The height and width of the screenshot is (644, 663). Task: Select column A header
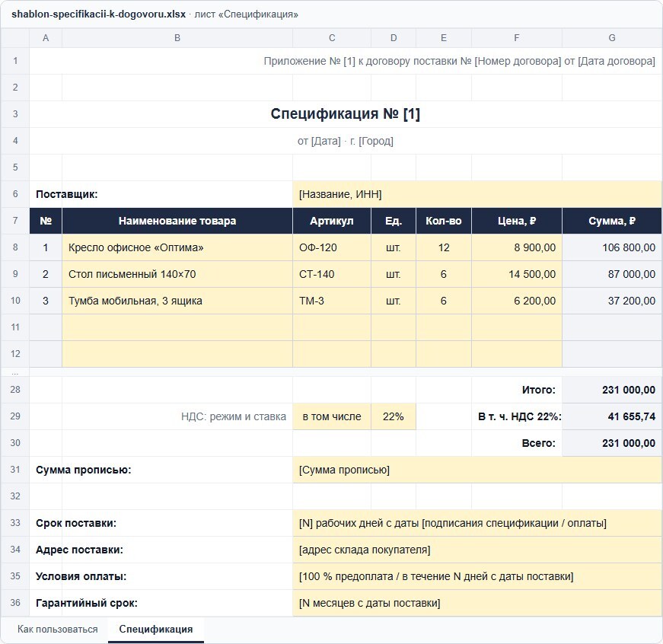click(46, 38)
